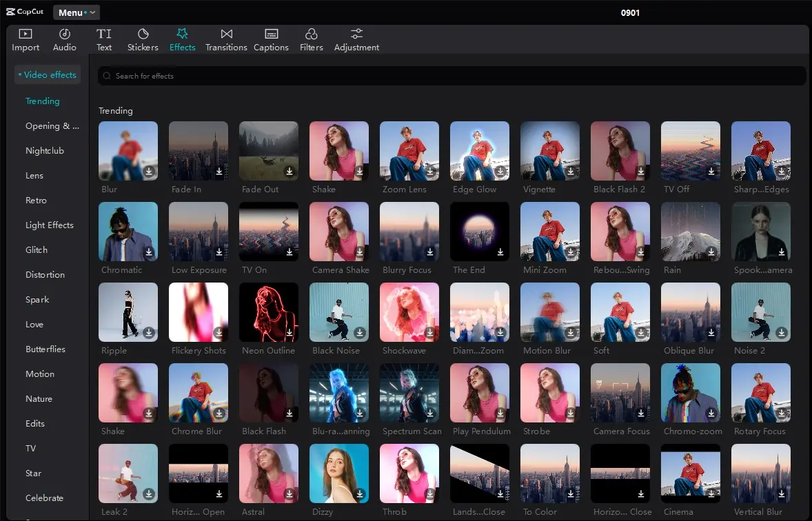Download the Camera Shake effect

(x=360, y=252)
